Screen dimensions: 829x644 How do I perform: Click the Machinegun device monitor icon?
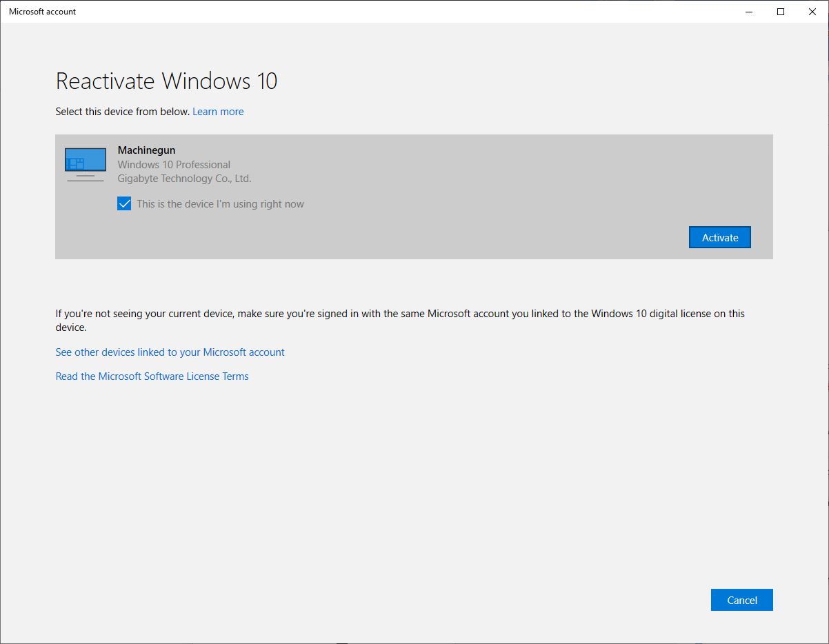pos(86,164)
